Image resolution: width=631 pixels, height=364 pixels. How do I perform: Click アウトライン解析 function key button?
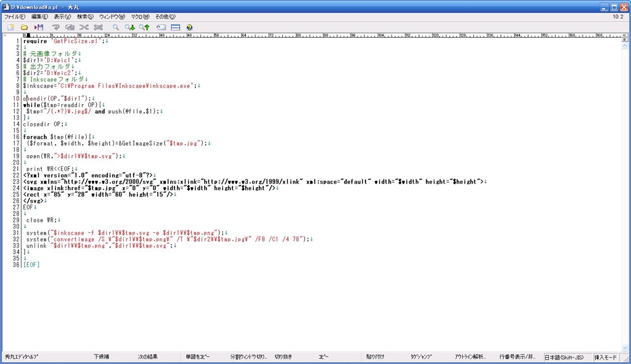tap(470, 357)
